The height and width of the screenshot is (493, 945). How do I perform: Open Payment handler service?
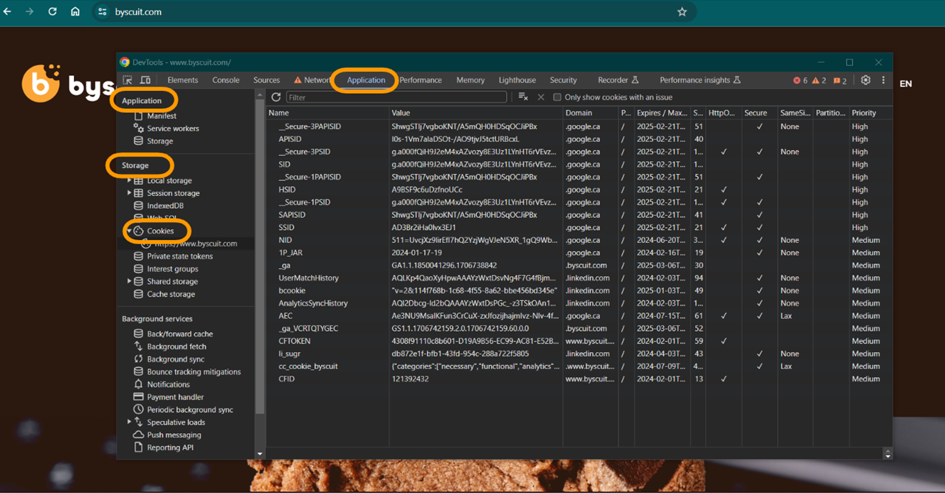click(175, 397)
